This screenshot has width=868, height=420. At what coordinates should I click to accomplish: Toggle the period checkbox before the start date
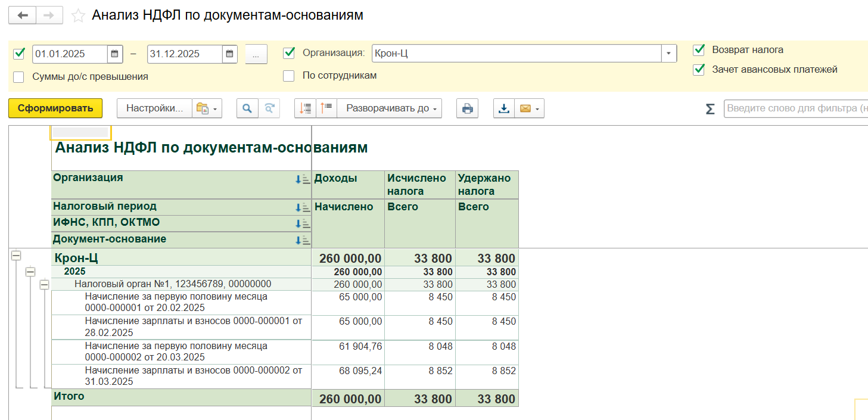pos(19,54)
